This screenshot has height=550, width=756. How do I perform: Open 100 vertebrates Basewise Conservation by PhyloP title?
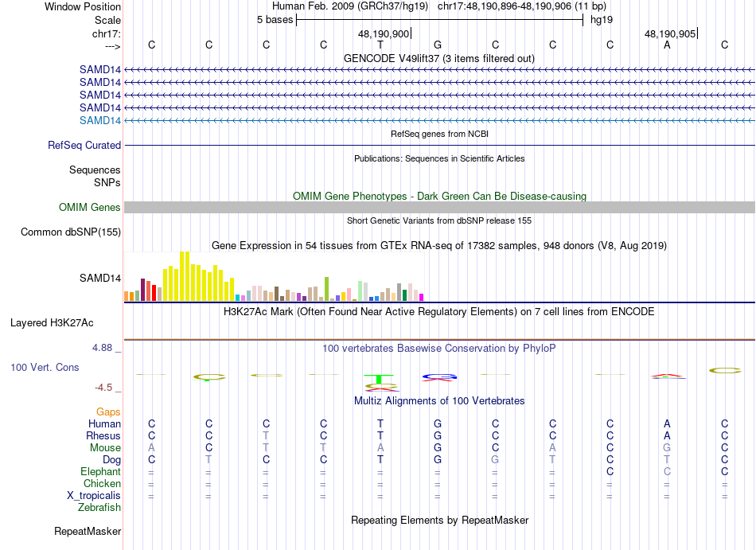coord(439,348)
